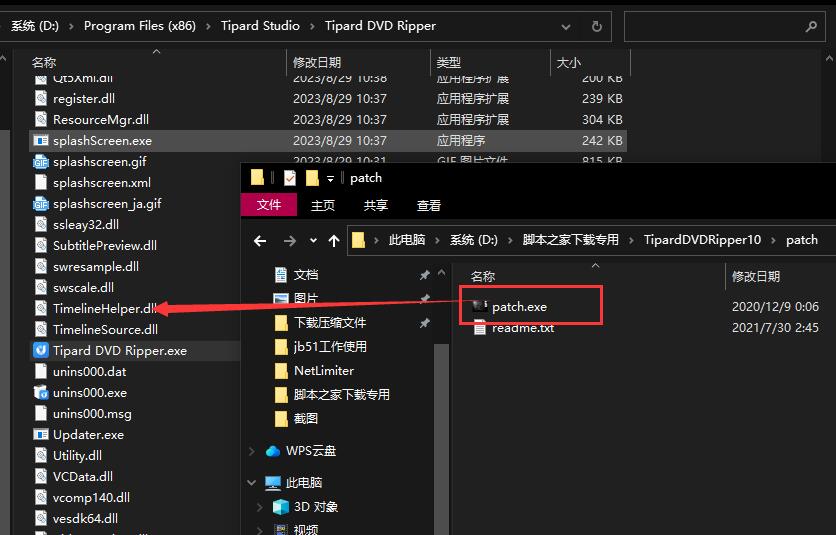Open 文档 in quick access list

(306, 275)
